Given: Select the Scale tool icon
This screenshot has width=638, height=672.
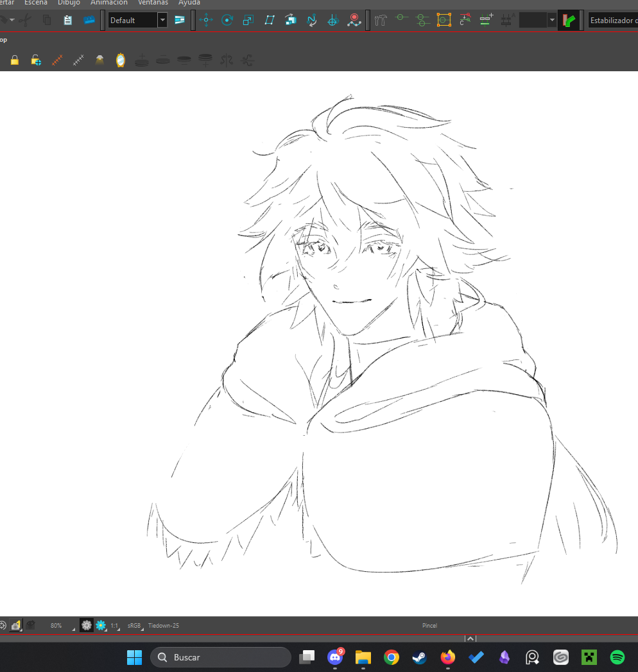Looking at the screenshot, I should [248, 21].
